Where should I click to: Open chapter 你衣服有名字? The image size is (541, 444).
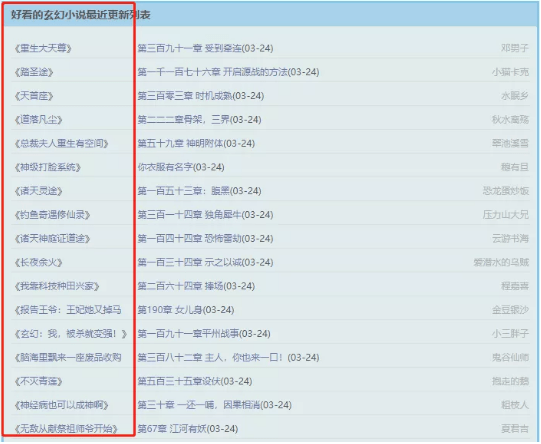[x=181, y=167]
